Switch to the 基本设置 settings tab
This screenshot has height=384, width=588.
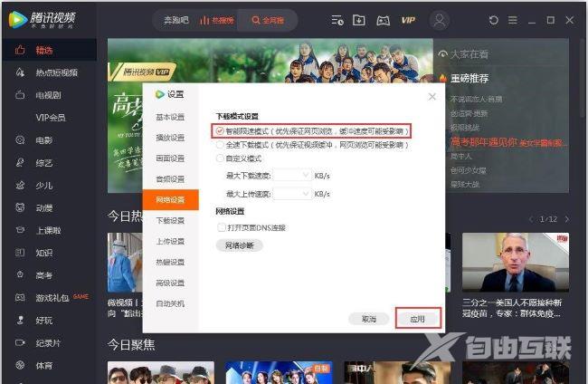[171, 117]
